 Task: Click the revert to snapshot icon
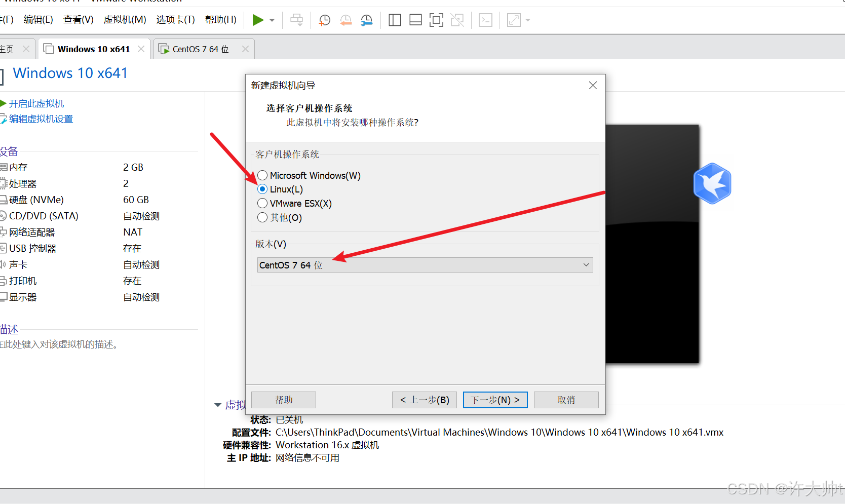click(x=345, y=20)
